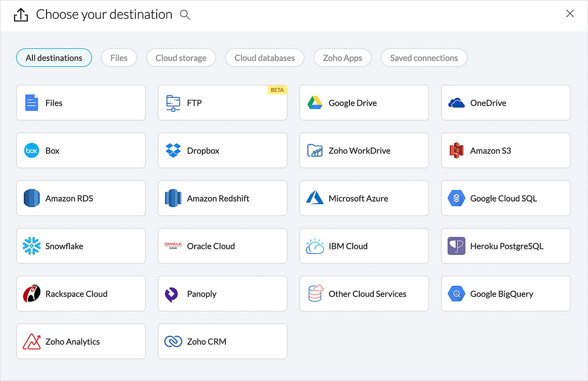Click the Amazon S3 icon
The image size is (588, 381).
456,150
